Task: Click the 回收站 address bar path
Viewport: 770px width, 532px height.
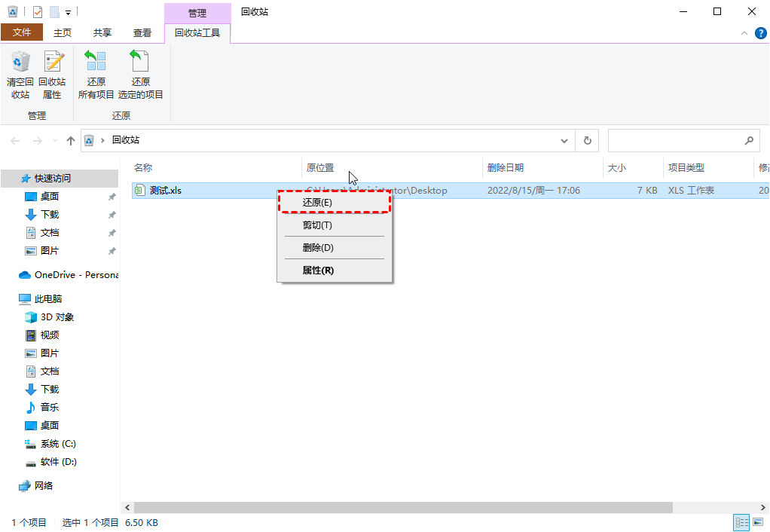Action: point(126,140)
